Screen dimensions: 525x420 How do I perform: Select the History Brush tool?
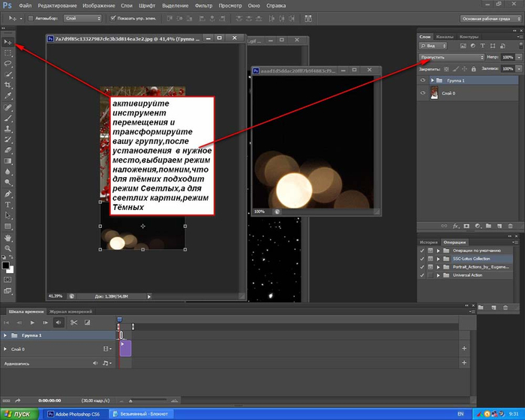[x=7, y=139]
